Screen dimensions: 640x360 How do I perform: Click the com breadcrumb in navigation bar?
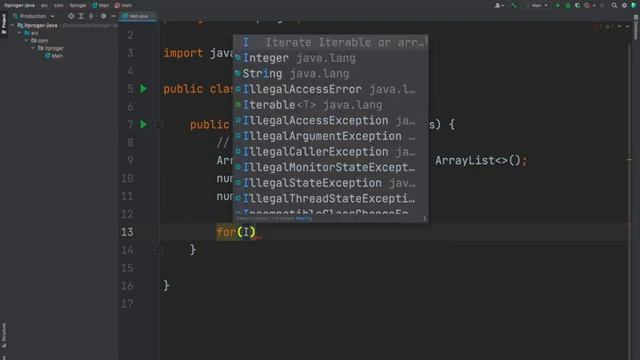[59, 5]
